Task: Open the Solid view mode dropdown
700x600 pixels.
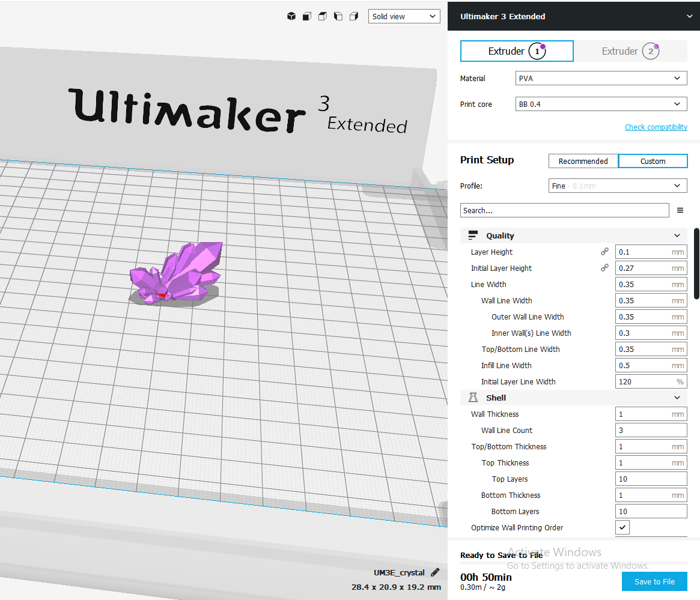Action: 404,16
